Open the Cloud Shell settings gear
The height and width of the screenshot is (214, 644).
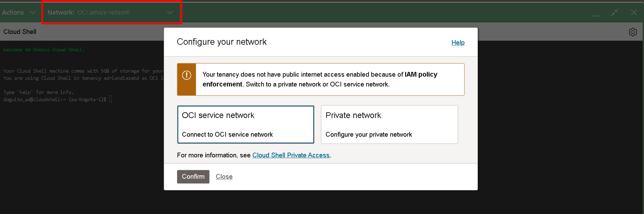[633, 32]
